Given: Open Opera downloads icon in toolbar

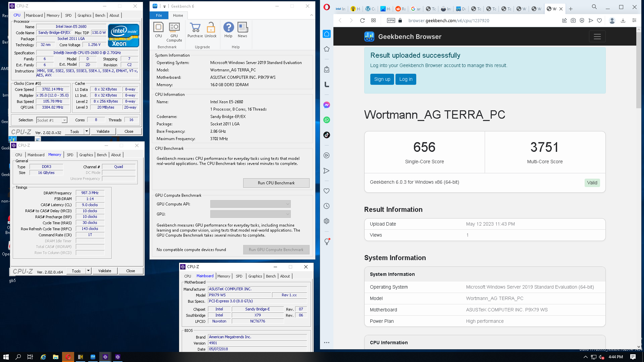Looking at the screenshot, I should [623, 20].
